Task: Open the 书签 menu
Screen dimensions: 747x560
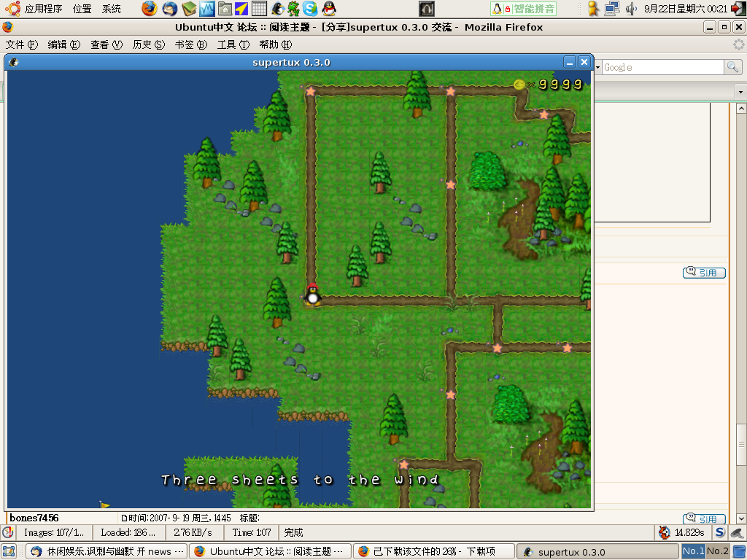Action: coord(190,44)
